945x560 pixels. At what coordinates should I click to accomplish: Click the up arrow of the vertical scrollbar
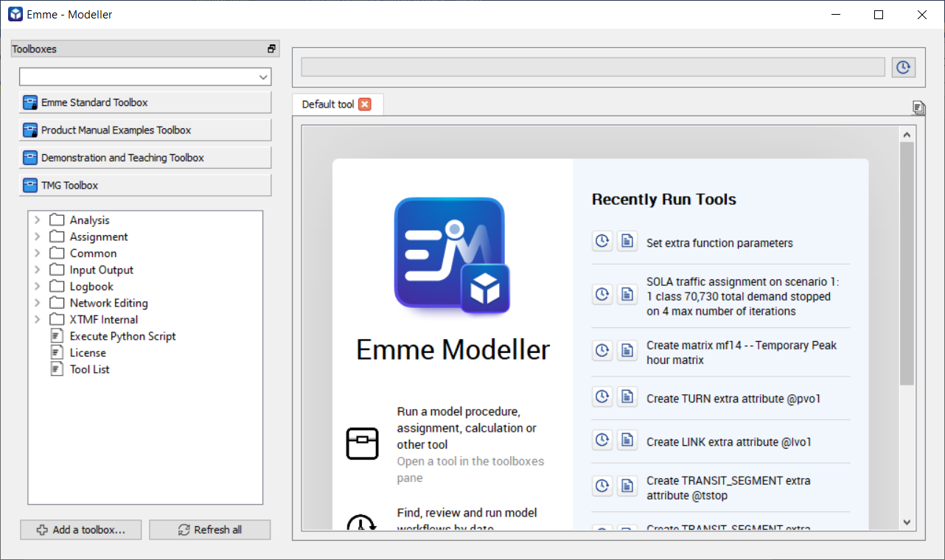[907, 134]
